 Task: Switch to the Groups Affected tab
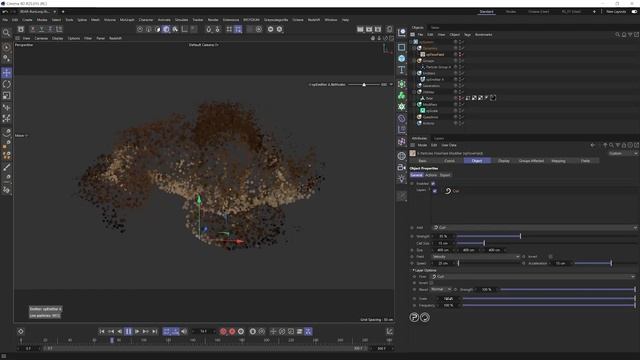point(531,161)
